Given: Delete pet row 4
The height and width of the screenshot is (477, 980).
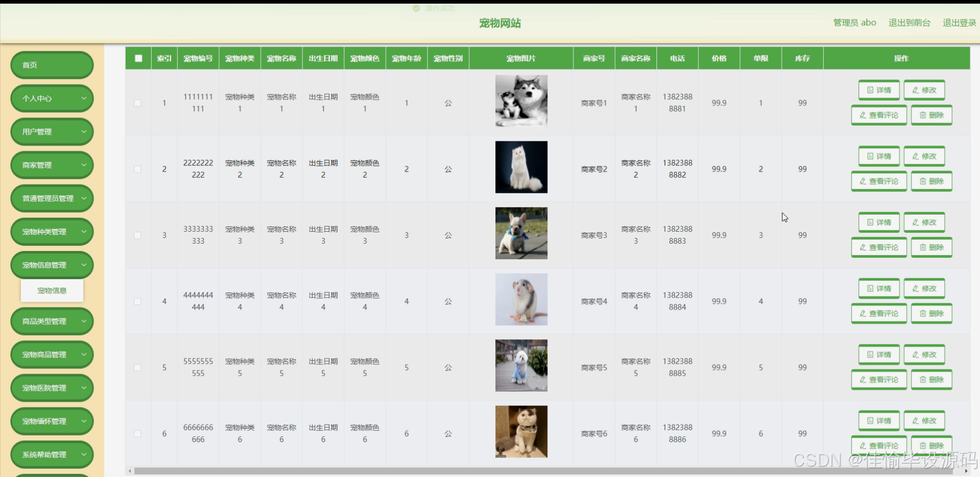Looking at the screenshot, I should [931, 313].
